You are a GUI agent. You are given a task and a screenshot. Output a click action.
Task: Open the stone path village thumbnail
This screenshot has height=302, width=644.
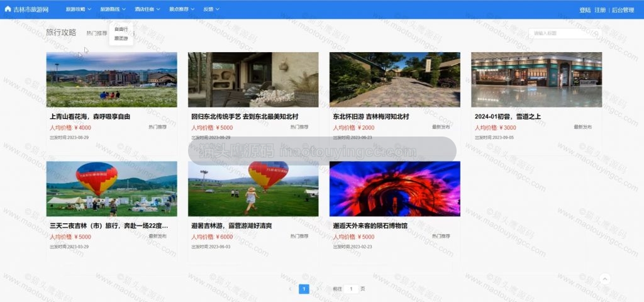pos(395,80)
